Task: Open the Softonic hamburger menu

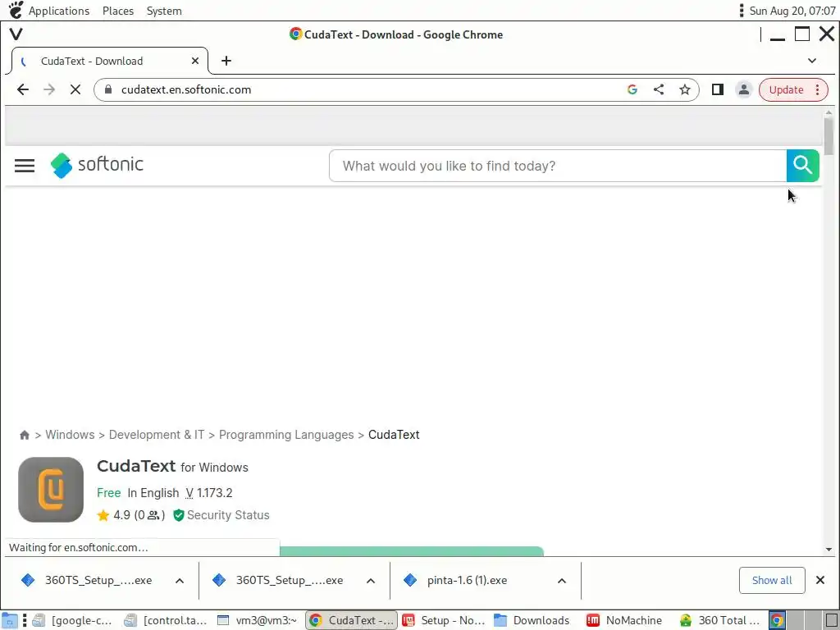Action: click(25, 166)
